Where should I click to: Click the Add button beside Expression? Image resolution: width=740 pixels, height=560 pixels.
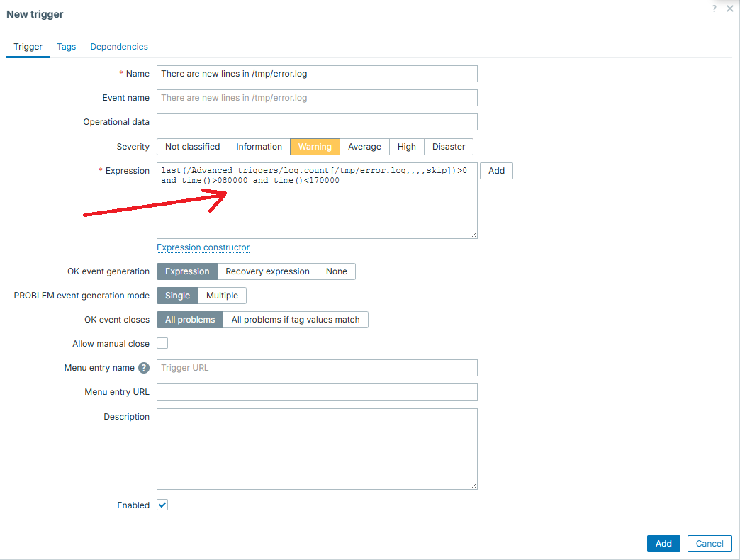coord(496,171)
